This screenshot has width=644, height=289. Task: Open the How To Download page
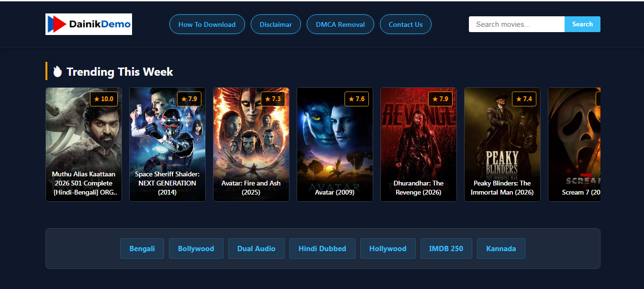(207, 24)
